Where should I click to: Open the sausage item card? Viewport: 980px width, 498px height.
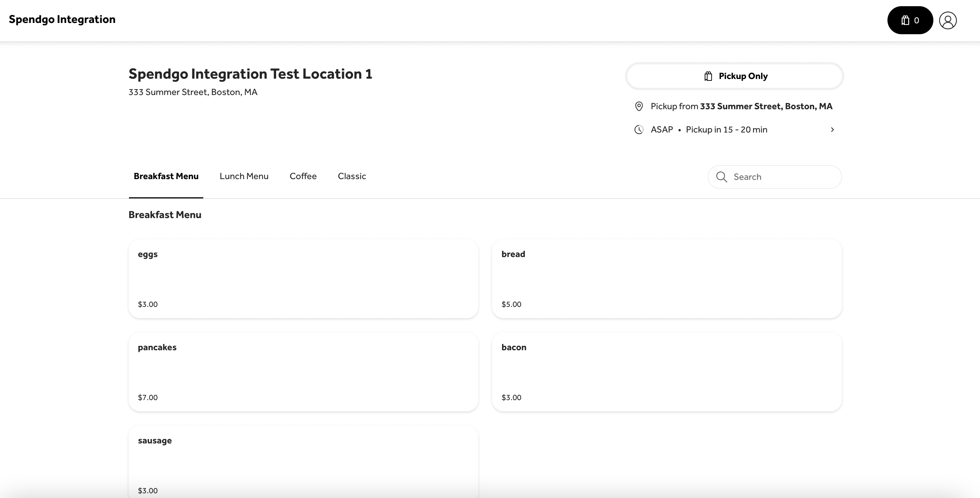303,462
